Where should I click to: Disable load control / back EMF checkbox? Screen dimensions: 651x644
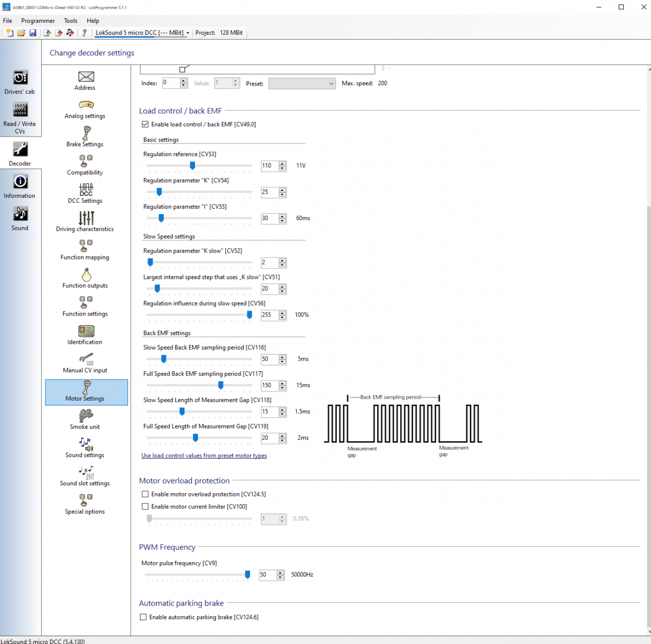coord(145,124)
